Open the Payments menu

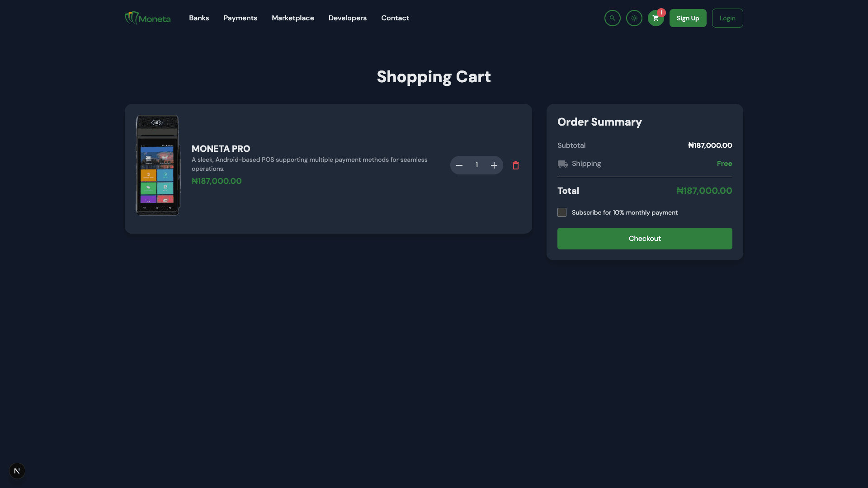tap(240, 18)
